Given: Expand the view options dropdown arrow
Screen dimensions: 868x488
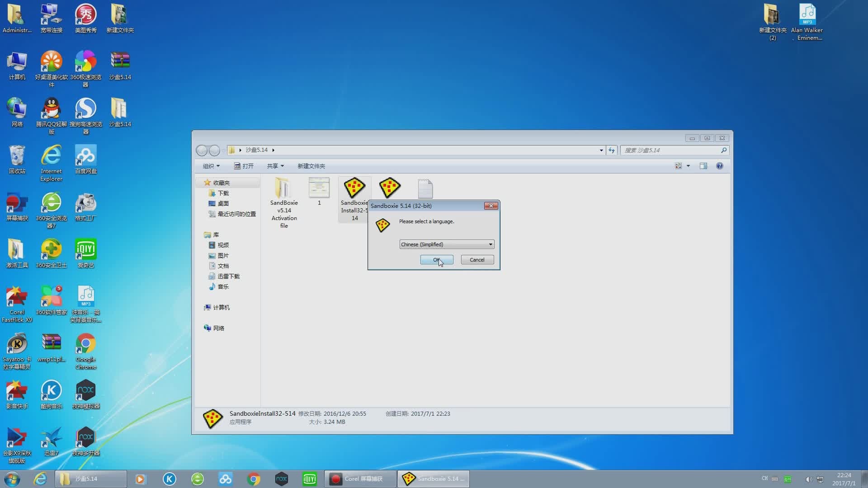Looking at the screenshot, I should point(689,166).
